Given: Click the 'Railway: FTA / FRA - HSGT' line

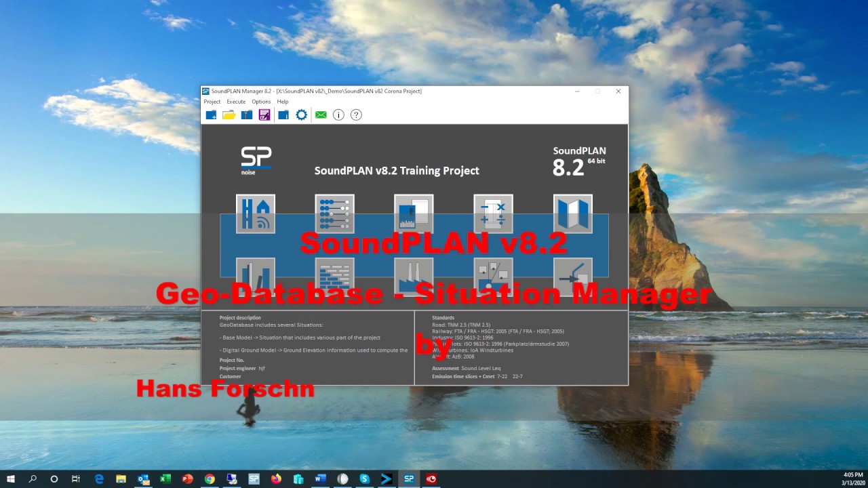Looking at the screenshot, I should 498,331.
